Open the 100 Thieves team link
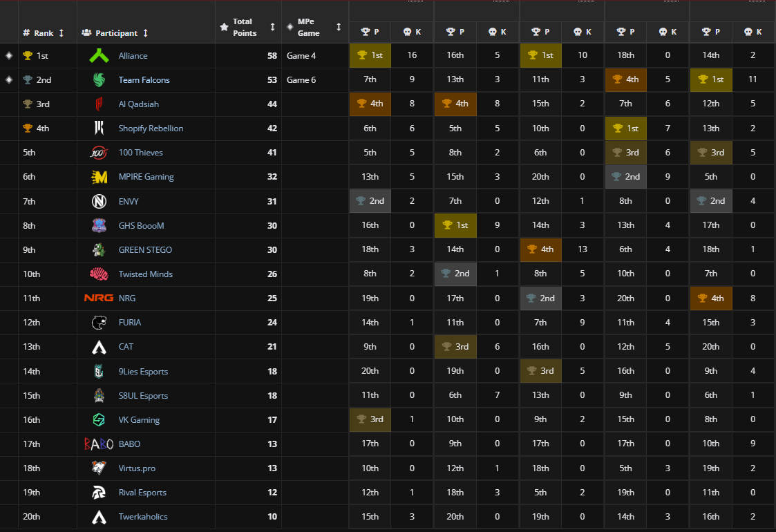The height and width of the screenshot is (532, 776). (140, 153)
